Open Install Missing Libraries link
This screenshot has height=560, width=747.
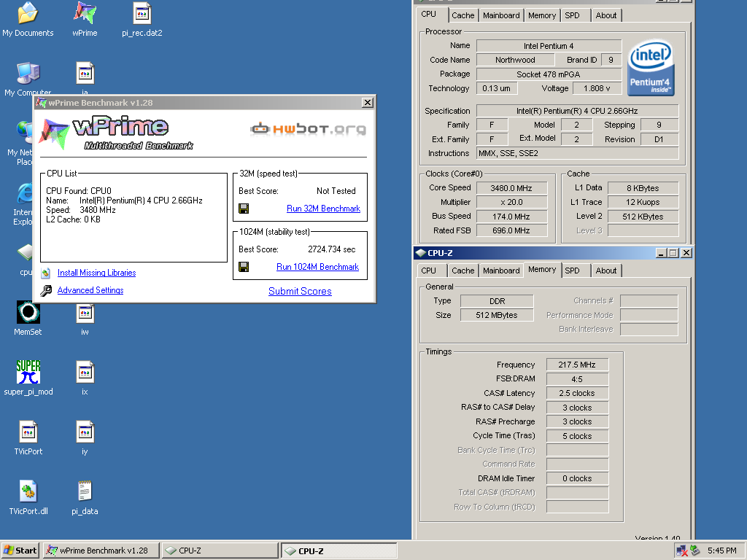click(97, 273)
